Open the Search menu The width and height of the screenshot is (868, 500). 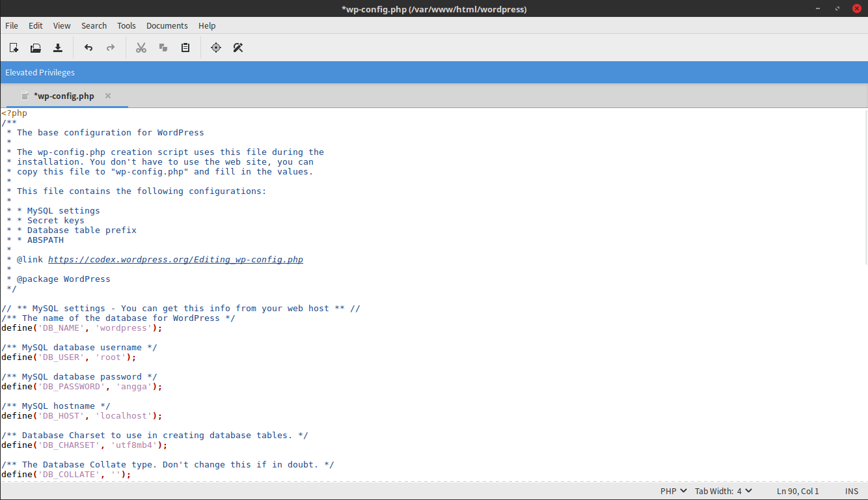(x=94, y=25)
